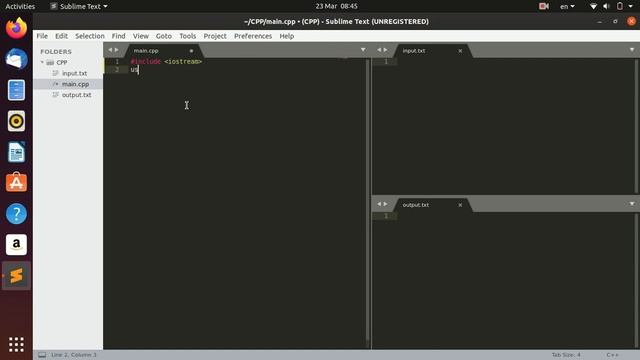Screen dimensions: 640x360
Task: Open the Selection menu
Action: tap(90, 36)
